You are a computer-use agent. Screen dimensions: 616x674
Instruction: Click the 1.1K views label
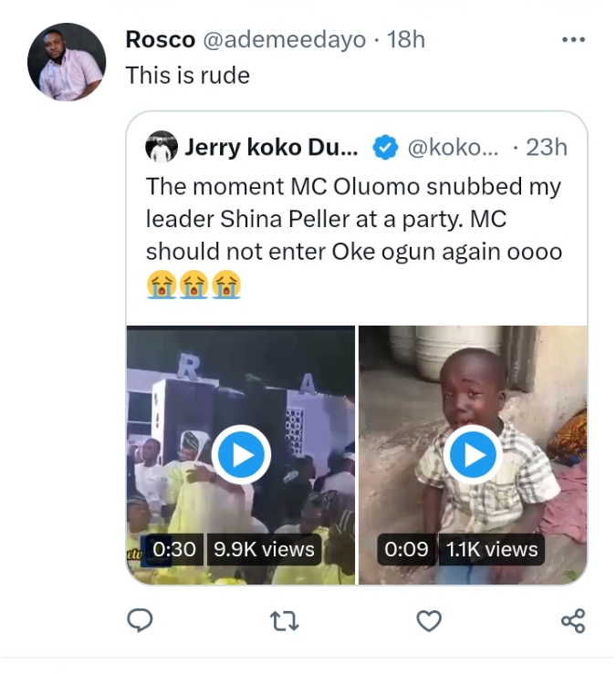492,549
